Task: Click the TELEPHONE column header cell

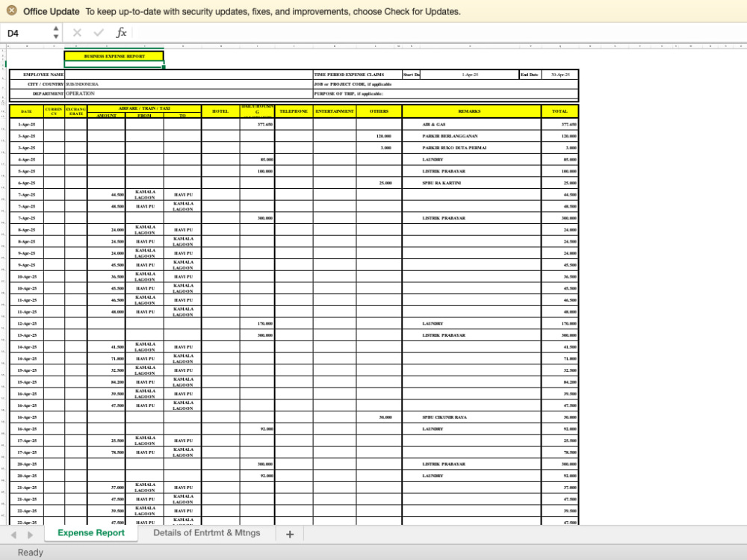Action: [x=294, y=111]
